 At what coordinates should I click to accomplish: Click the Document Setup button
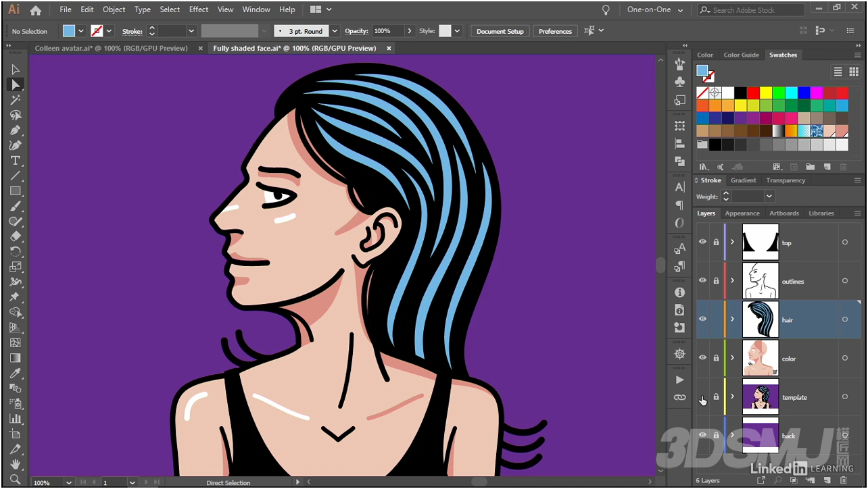[500, 31]
